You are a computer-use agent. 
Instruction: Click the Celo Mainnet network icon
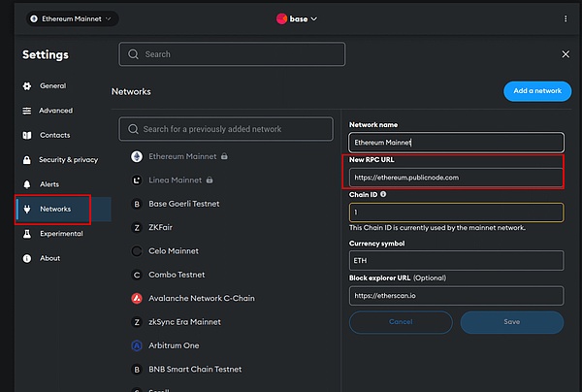[x=136, y=250]
